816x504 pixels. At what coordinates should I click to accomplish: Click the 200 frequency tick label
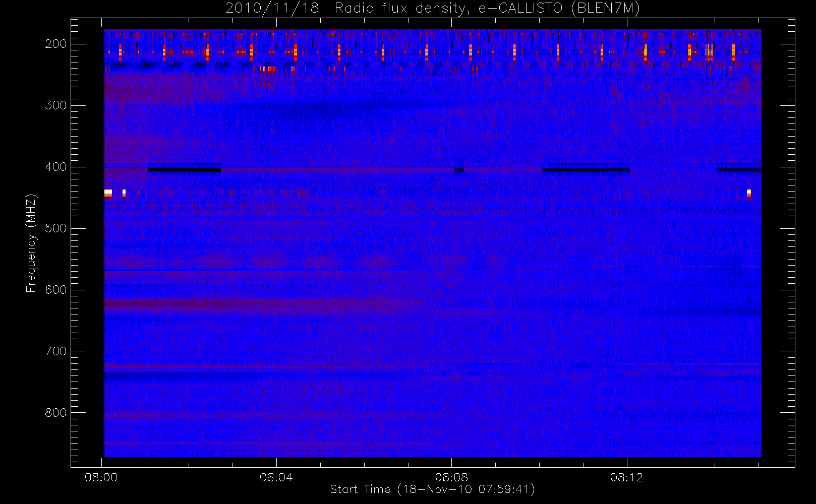pyautogui.click(x=55, y=44)
